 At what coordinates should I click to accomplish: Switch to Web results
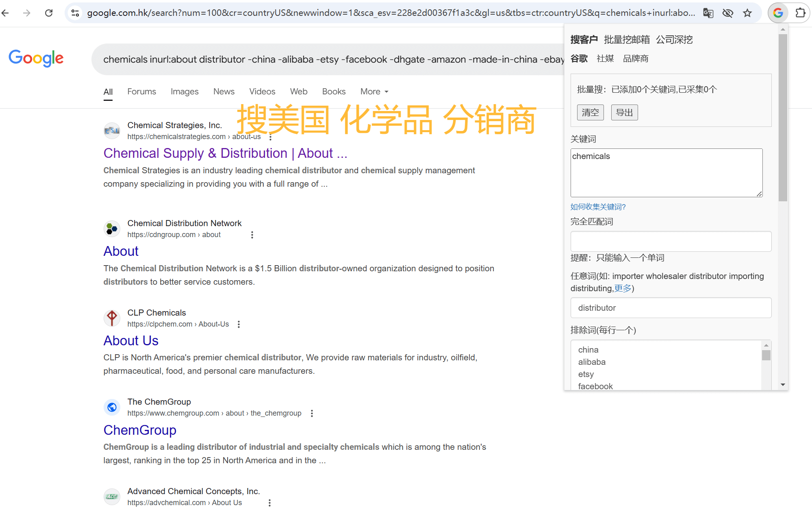point(299,92)
